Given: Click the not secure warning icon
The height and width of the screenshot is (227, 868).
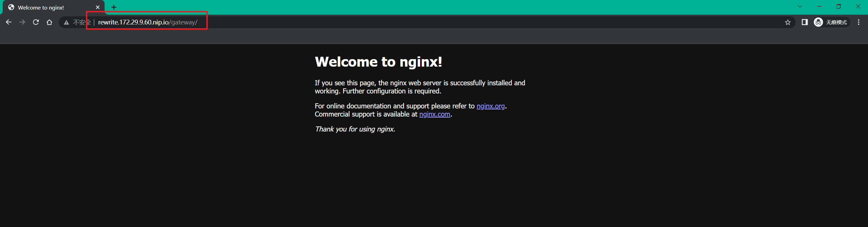Looking at the screenshot, I should [67, 22].
